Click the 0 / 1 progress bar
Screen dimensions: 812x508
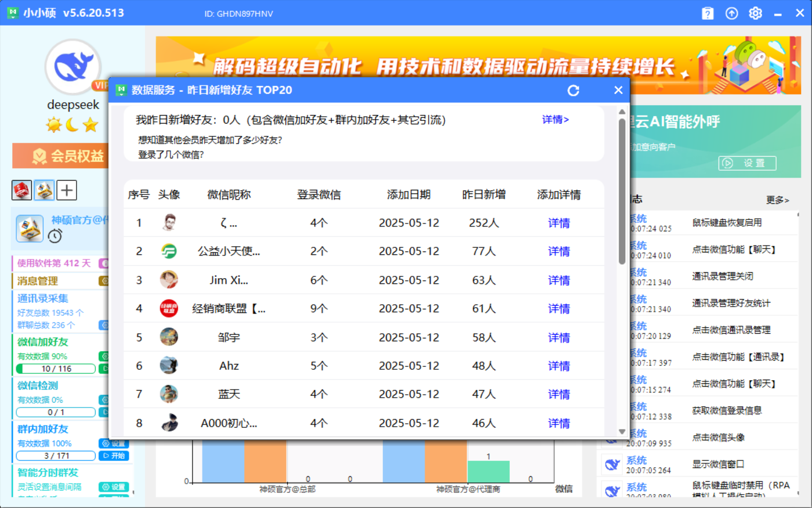click(56, 412)
